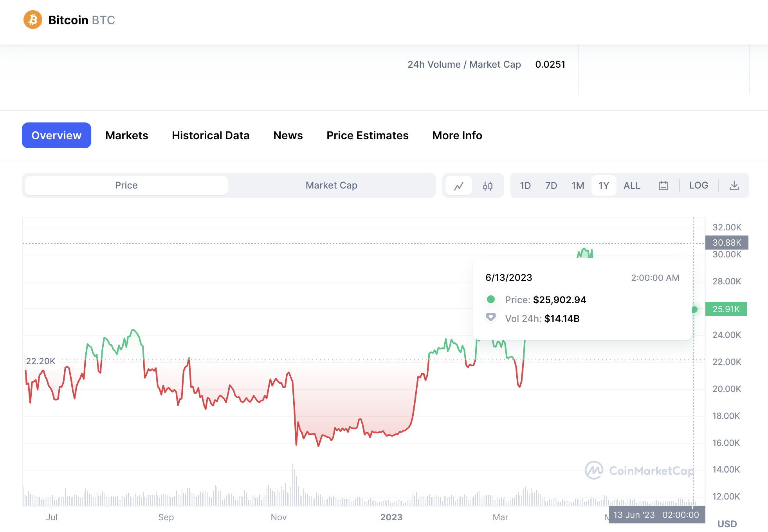Switch to candlestick chart icon

[487, 186]
